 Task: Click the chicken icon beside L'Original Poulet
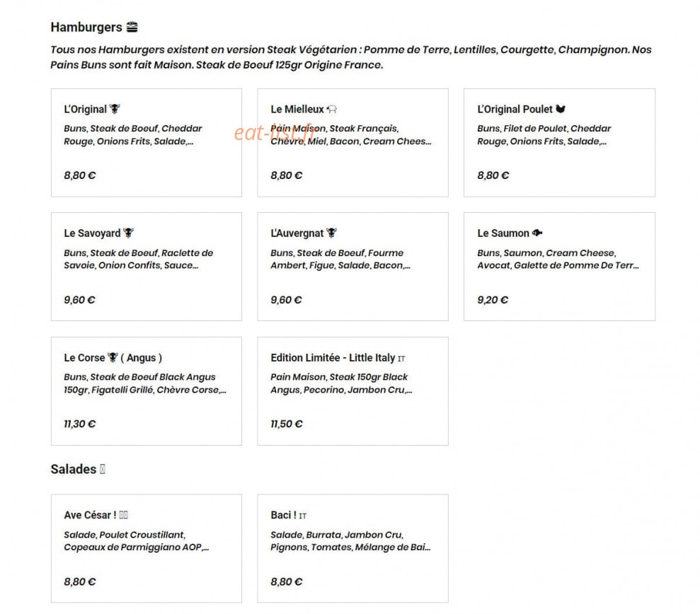[561, 109]
